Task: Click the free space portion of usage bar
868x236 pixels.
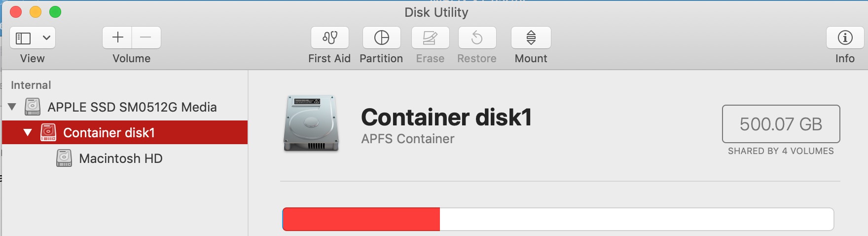Action: [636, 219]
